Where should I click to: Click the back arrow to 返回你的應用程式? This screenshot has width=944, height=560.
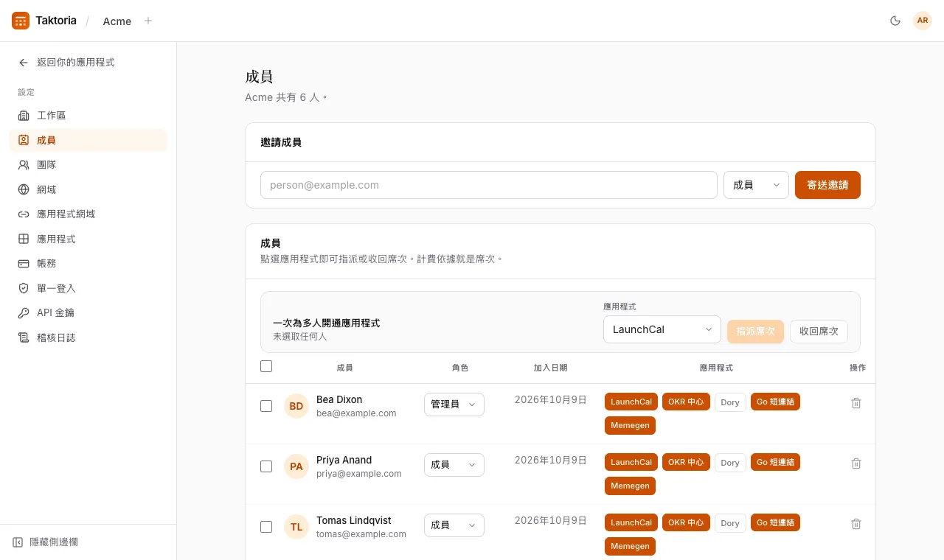(24, 63)
